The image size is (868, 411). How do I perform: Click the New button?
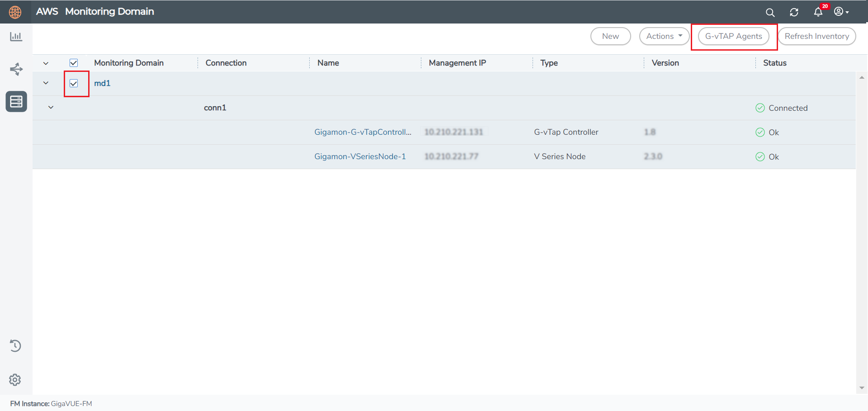click(610, 36)
